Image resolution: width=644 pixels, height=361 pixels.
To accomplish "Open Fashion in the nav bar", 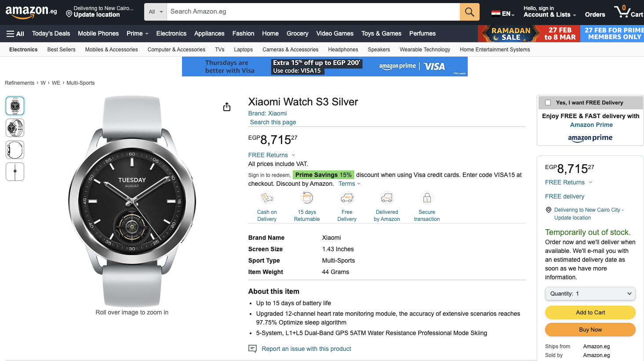I will tap(244, 33).
